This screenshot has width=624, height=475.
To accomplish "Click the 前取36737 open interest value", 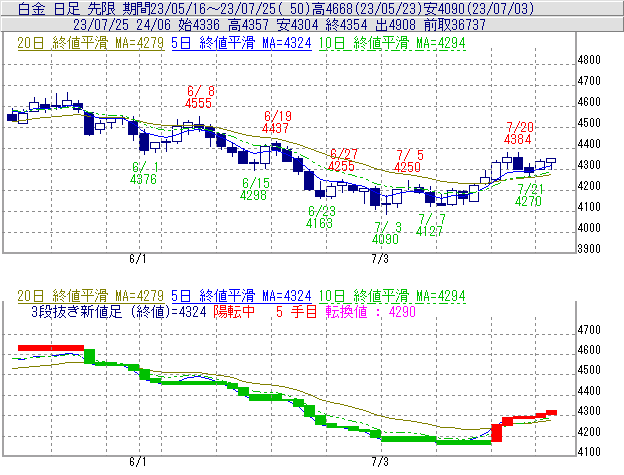I will (455, 25).
